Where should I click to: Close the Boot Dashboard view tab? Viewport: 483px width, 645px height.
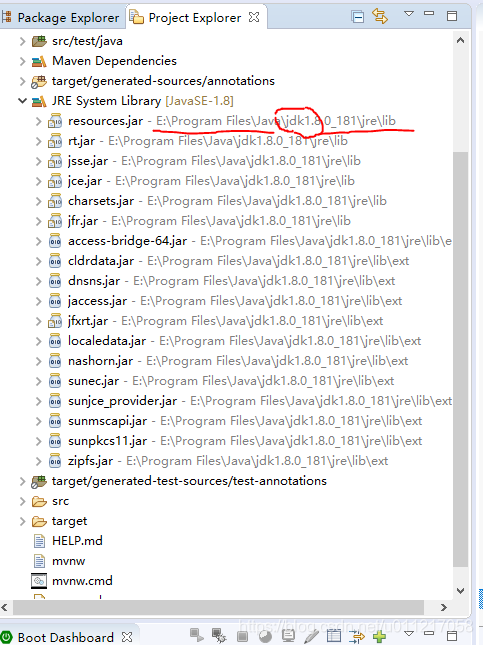127,637
